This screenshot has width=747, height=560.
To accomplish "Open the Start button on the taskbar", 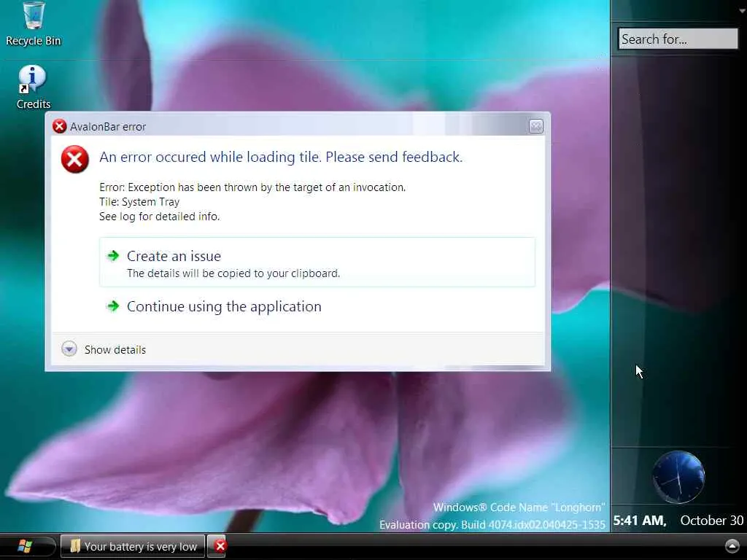I will point(26,545).
